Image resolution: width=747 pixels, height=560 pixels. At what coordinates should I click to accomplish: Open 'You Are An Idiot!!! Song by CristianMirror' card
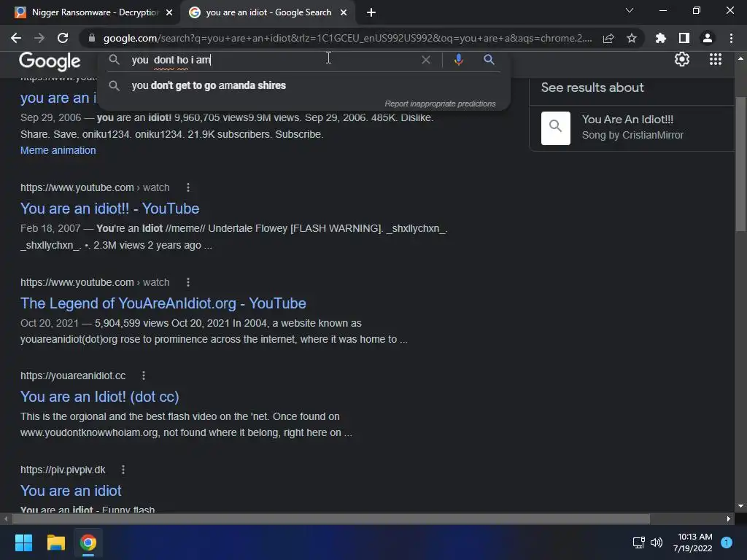[631, 128]
